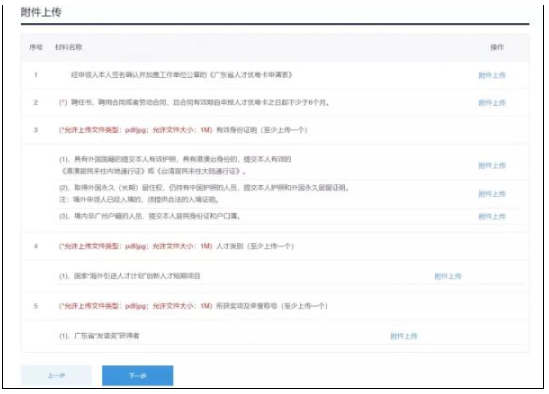Select row 2 聘任书 contract description text
Viewport: 549px width, 394px height.
[200, 102]
